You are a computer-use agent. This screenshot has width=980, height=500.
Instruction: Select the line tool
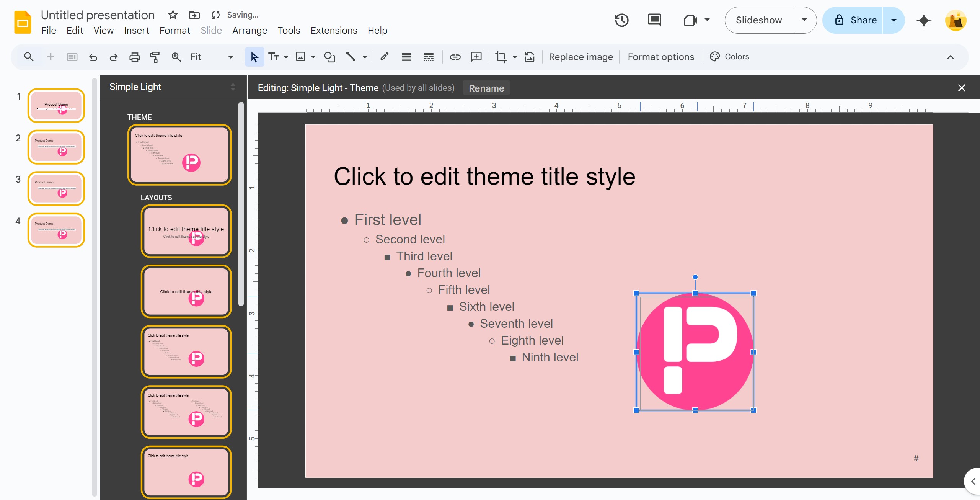(x=351, y=57)
